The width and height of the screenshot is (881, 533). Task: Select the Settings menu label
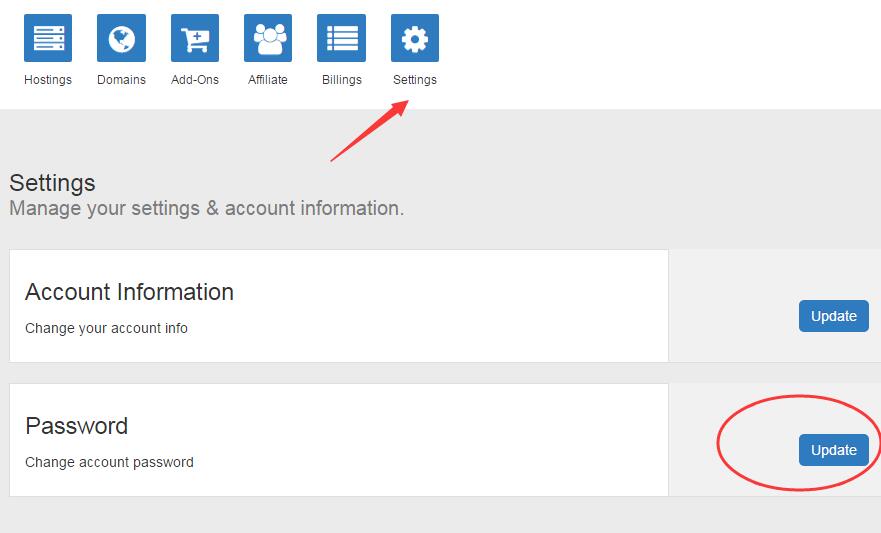pyautogui.click(x=415, y=80)
